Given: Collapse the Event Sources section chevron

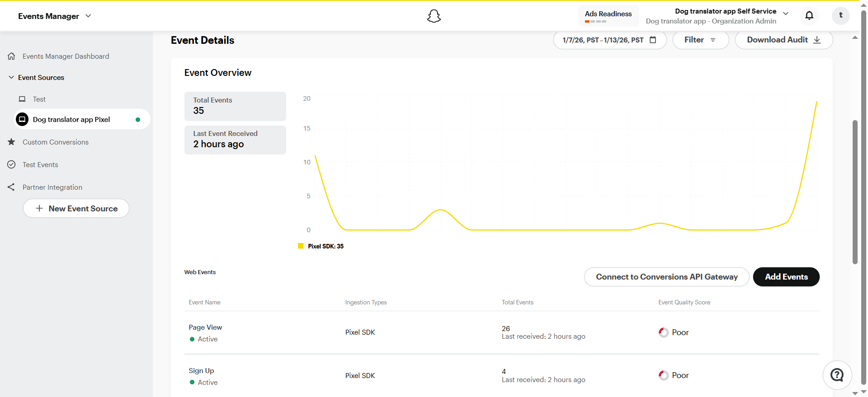Looking at the screenshot, I should (11, 77).
